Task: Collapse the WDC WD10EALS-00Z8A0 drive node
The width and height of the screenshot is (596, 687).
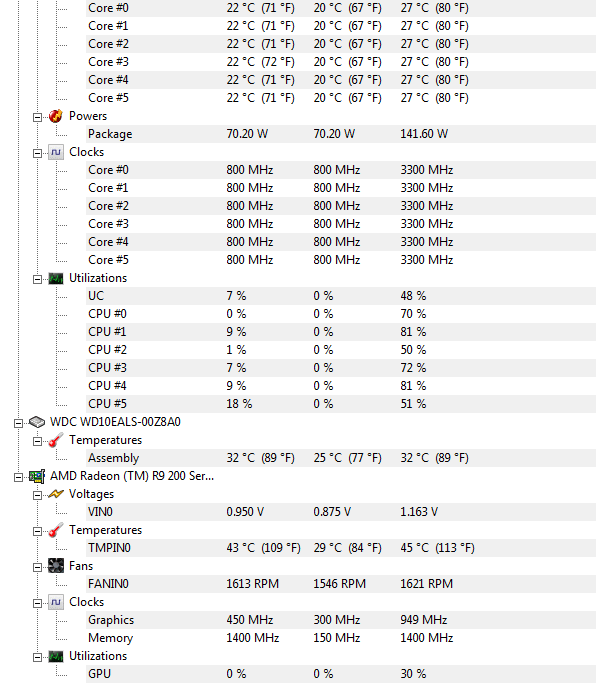Action: pos(18,423)
